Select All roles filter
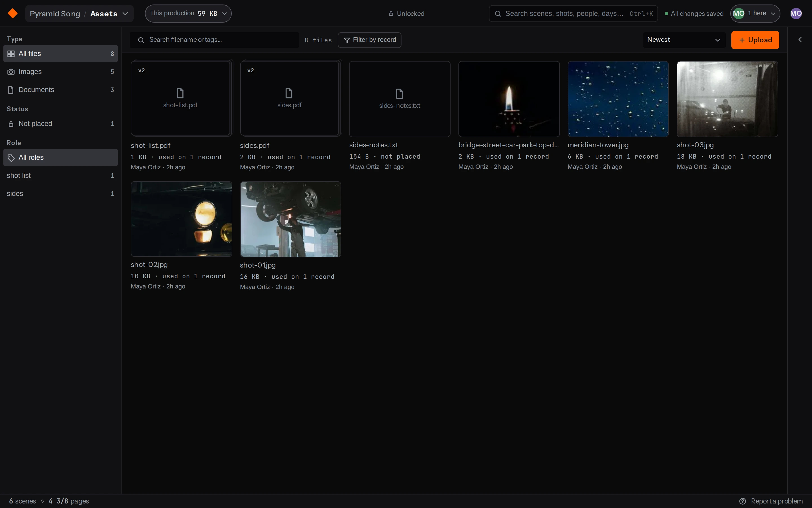This screenshot has height=508, width=812. [60, 157]
